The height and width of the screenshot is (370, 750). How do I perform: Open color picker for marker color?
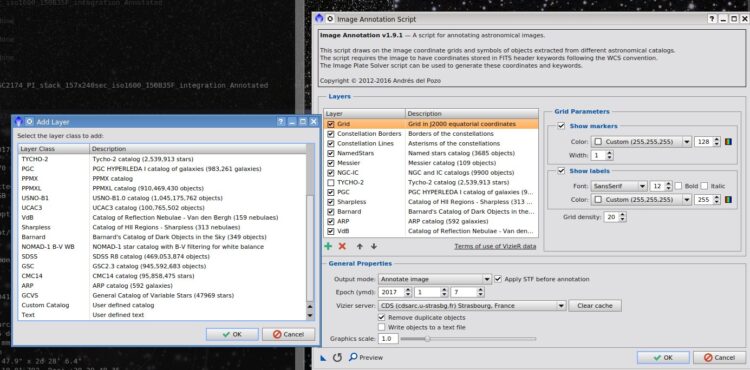click(x=728, y=142)
